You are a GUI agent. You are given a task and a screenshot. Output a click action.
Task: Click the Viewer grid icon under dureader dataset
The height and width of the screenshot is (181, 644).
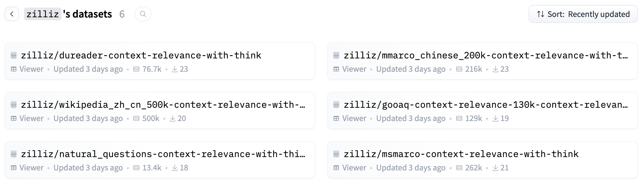tap(13, 69)
